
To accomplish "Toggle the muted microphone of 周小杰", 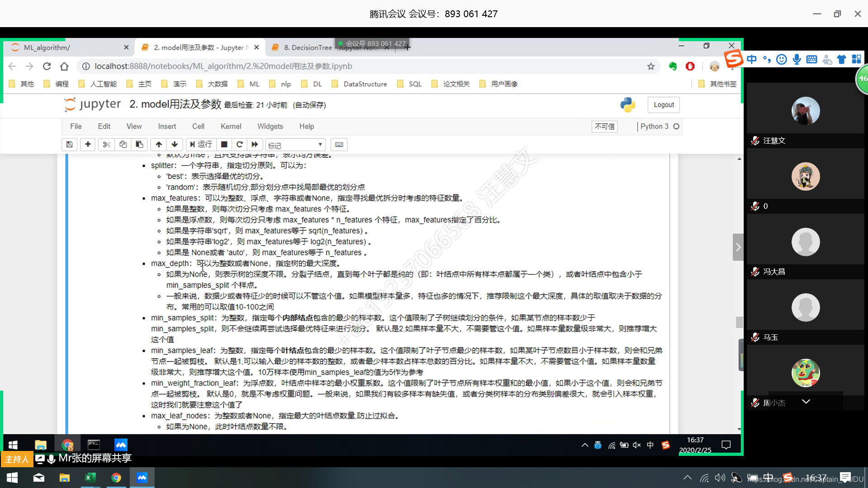I will (x=755, y=403).
